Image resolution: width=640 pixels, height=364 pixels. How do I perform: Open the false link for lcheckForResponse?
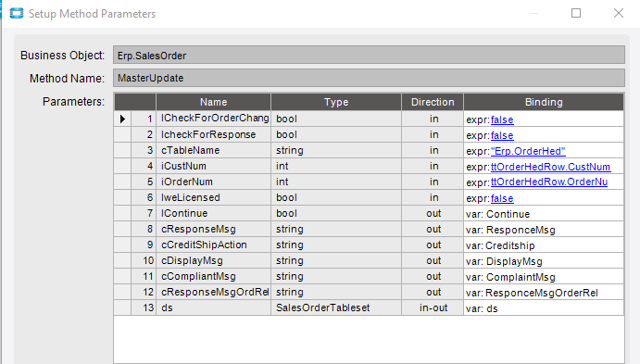pos(502,135)
